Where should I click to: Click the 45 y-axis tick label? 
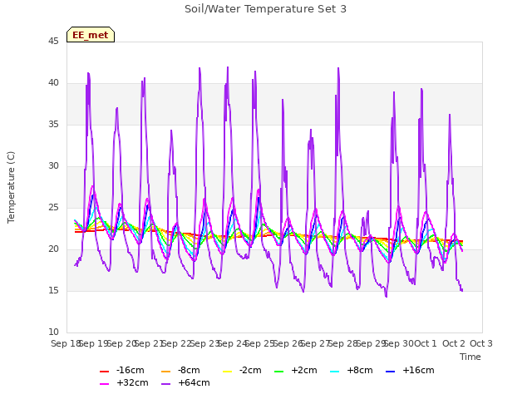53,41
